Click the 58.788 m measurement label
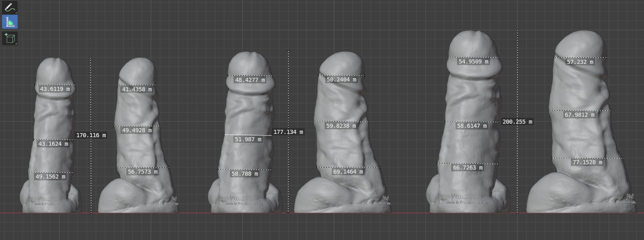 (x=244, y=174)
